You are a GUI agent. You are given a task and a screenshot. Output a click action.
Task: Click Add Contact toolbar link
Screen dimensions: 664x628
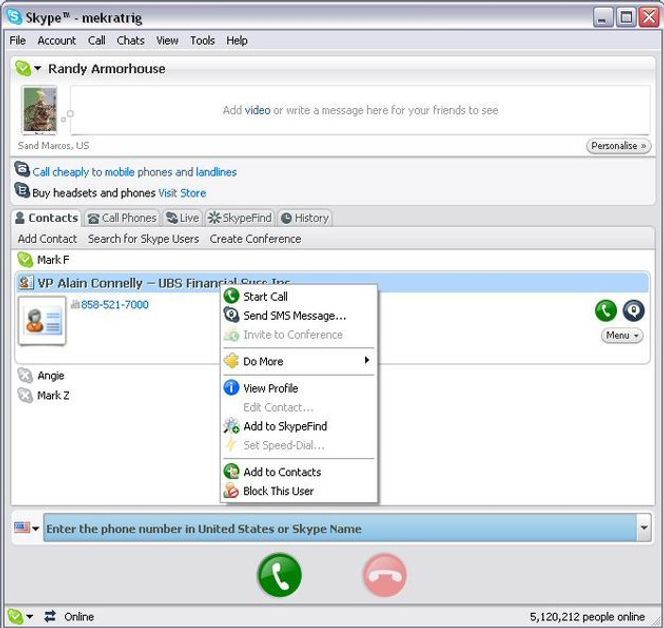click(x=47, y=239)
